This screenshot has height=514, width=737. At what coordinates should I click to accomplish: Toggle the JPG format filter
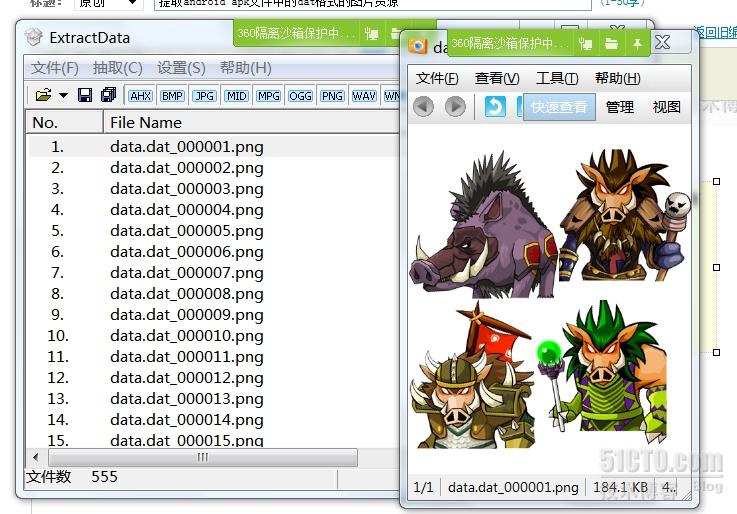[204, 96]
